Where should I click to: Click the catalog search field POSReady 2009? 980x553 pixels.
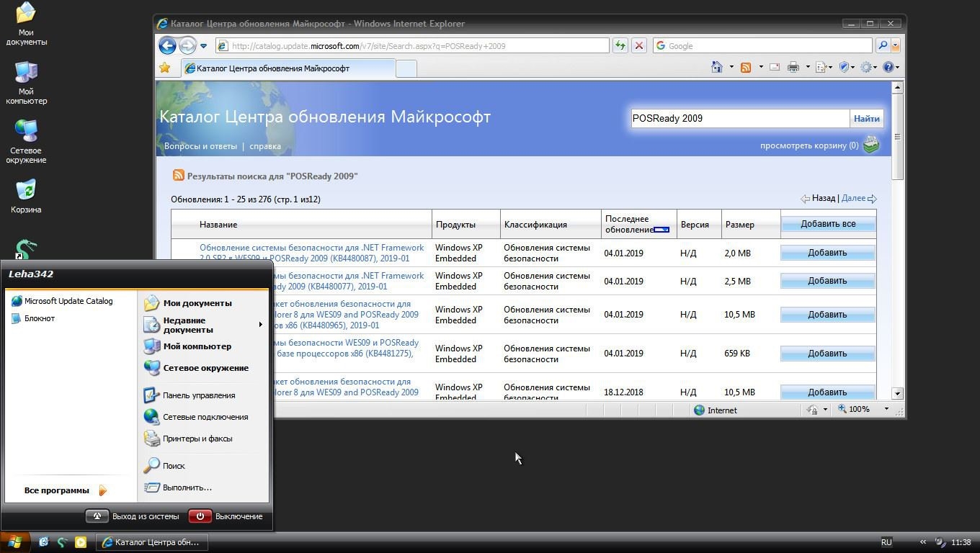coord(740,118)
